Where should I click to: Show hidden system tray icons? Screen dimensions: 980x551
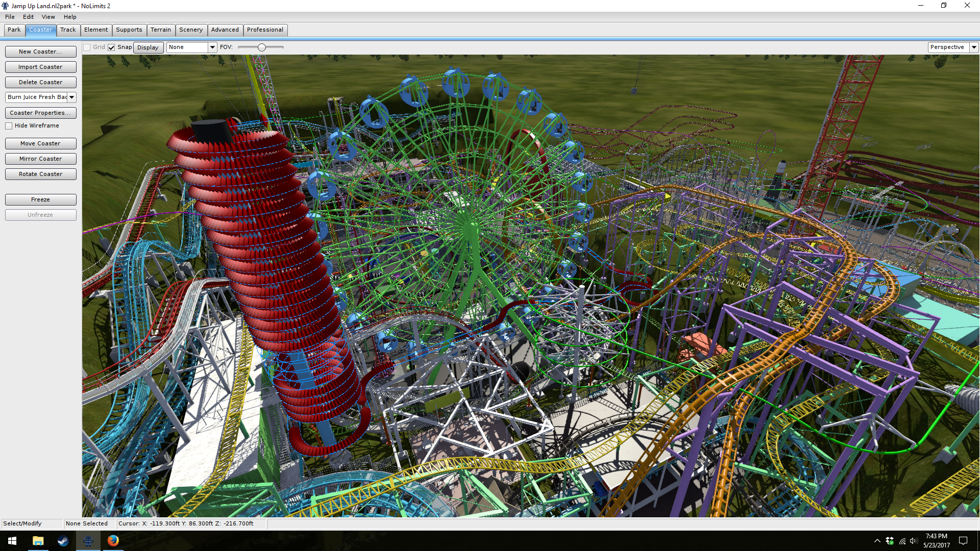coord(877,541)
